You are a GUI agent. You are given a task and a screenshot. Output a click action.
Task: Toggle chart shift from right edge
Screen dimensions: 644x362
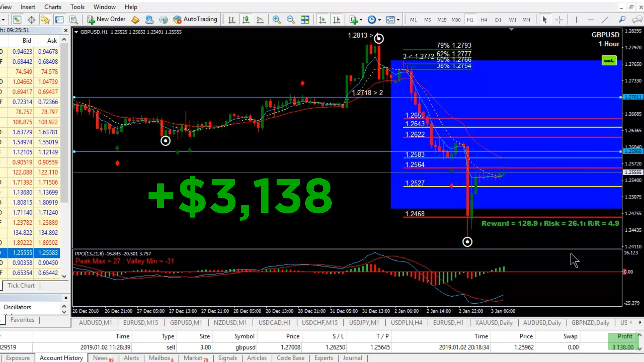tap(336, 20)
